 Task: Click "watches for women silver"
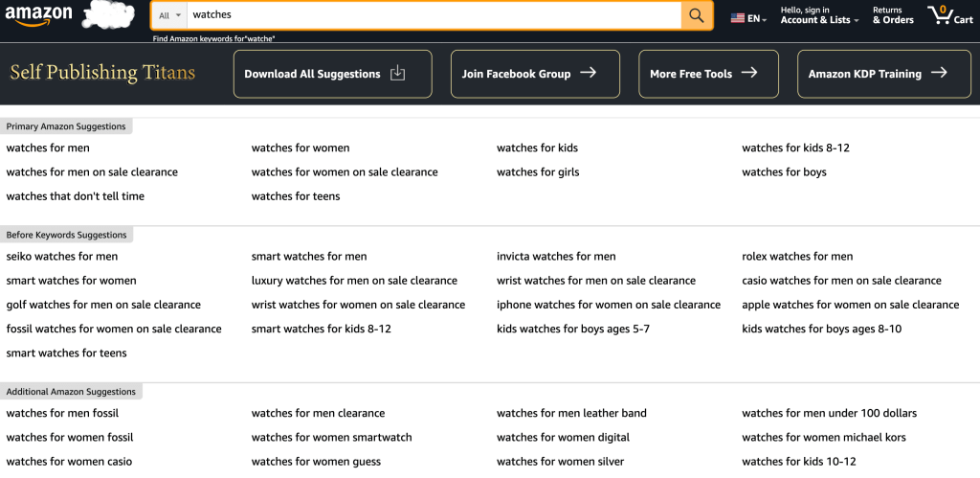561,463
